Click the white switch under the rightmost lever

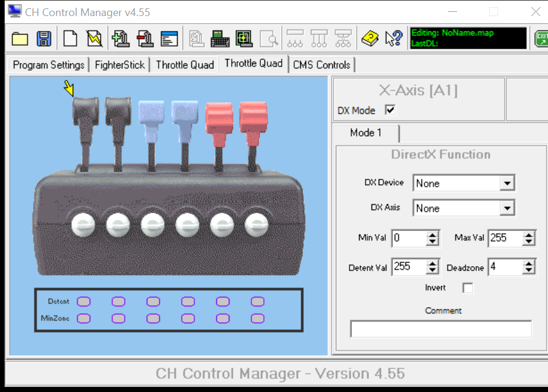pyautogui.click(x=257, y=225)
